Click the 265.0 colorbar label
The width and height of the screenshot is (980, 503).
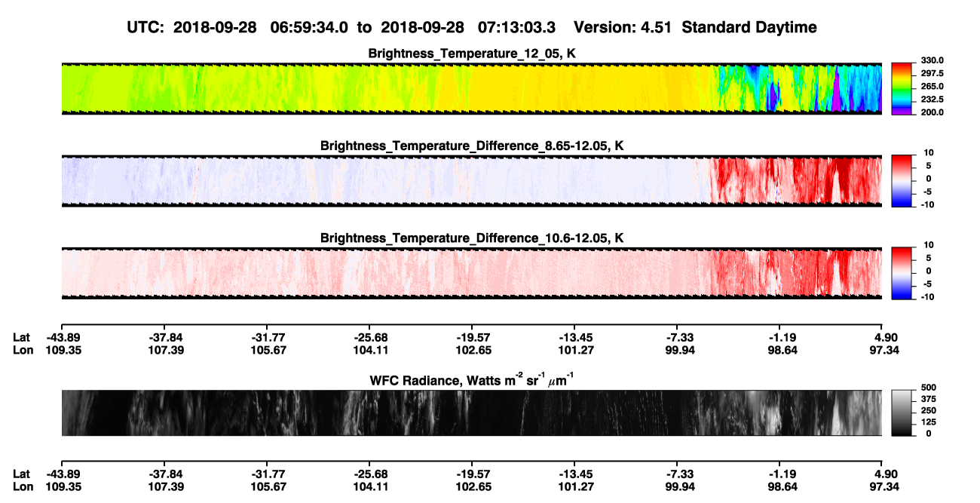tap(930, 86)
